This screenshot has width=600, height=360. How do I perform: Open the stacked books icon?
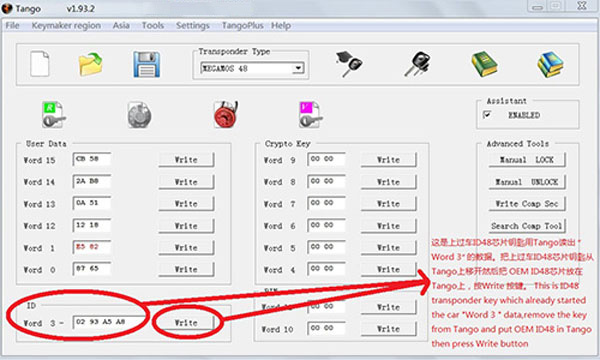click(550, 65)
